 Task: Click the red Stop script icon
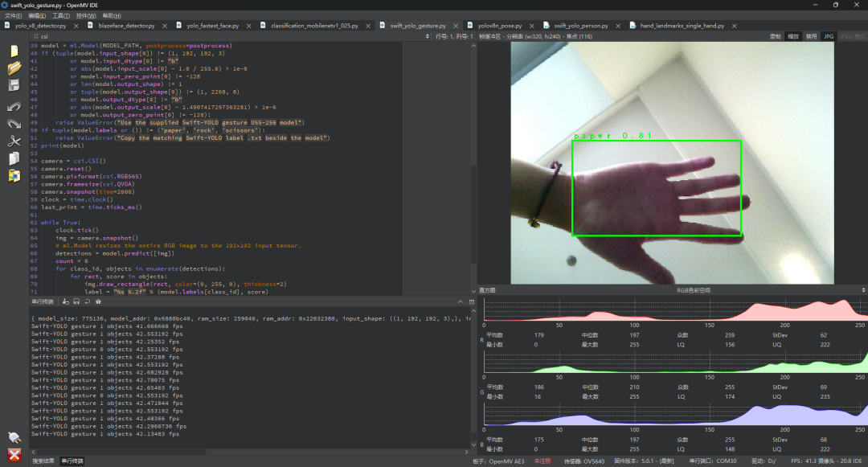(14, 455)
